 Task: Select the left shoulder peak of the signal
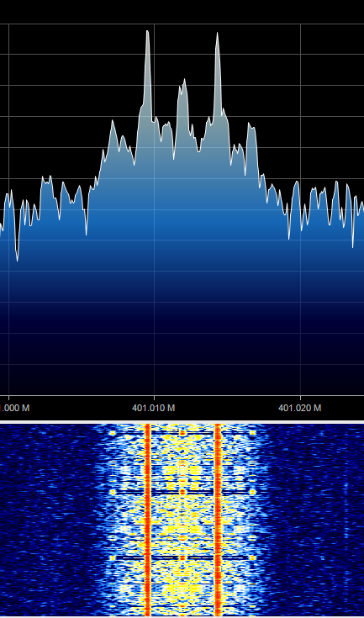pyautogui.click(x=113, y=122)
